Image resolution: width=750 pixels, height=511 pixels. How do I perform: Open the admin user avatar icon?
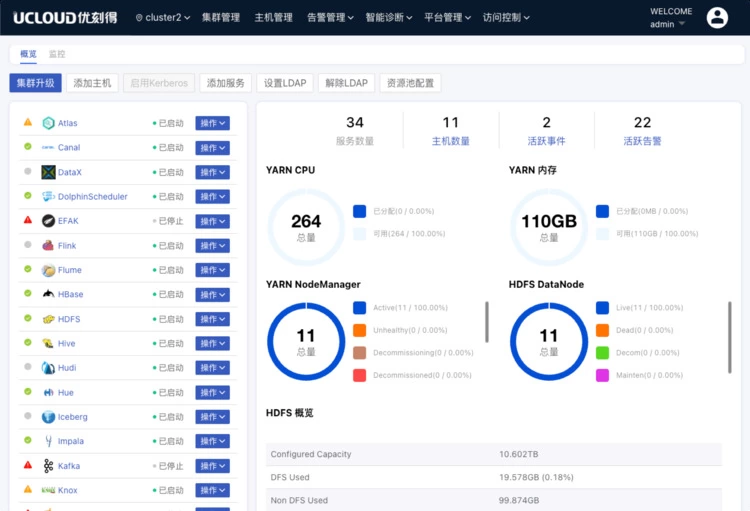click(717, 17)
